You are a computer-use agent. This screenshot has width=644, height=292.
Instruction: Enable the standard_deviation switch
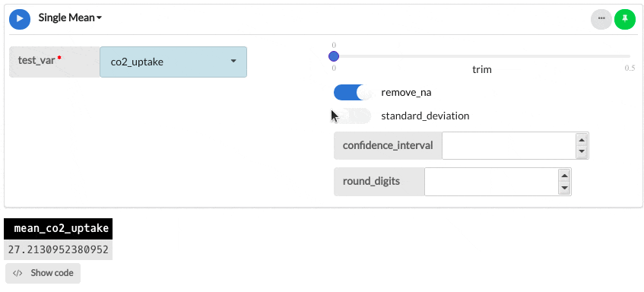tap(352, 116)
